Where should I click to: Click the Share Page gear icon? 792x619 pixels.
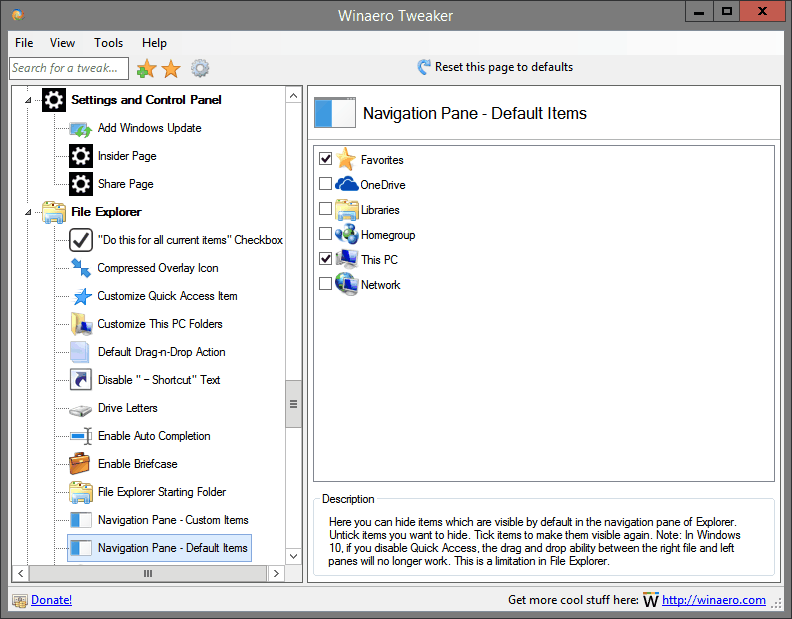(x=81, y=184)
